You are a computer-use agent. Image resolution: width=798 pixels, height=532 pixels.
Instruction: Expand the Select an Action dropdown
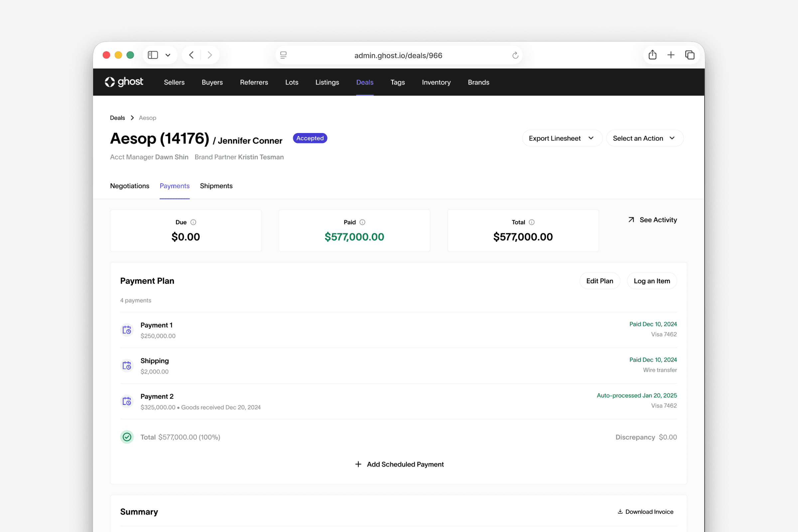(644, 138)
